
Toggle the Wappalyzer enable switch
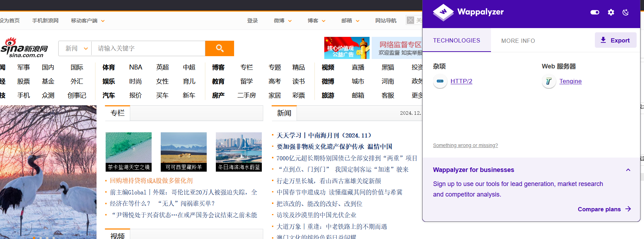[595, 12]
